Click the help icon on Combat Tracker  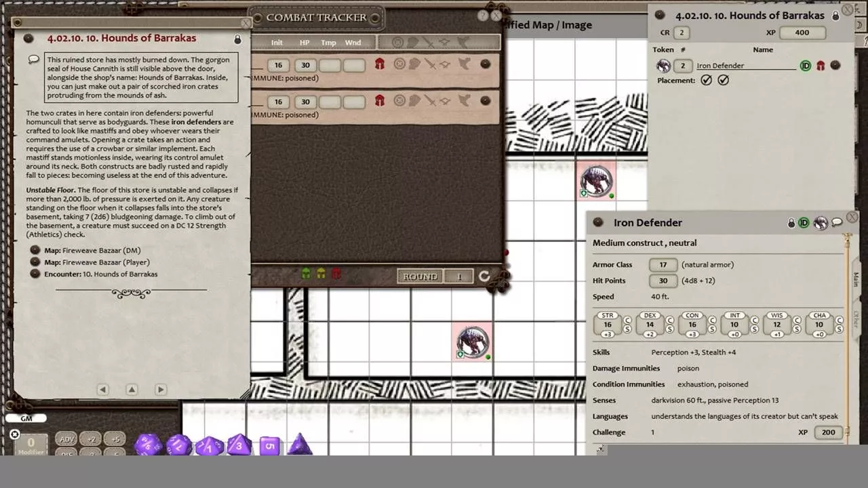(483, 16)
